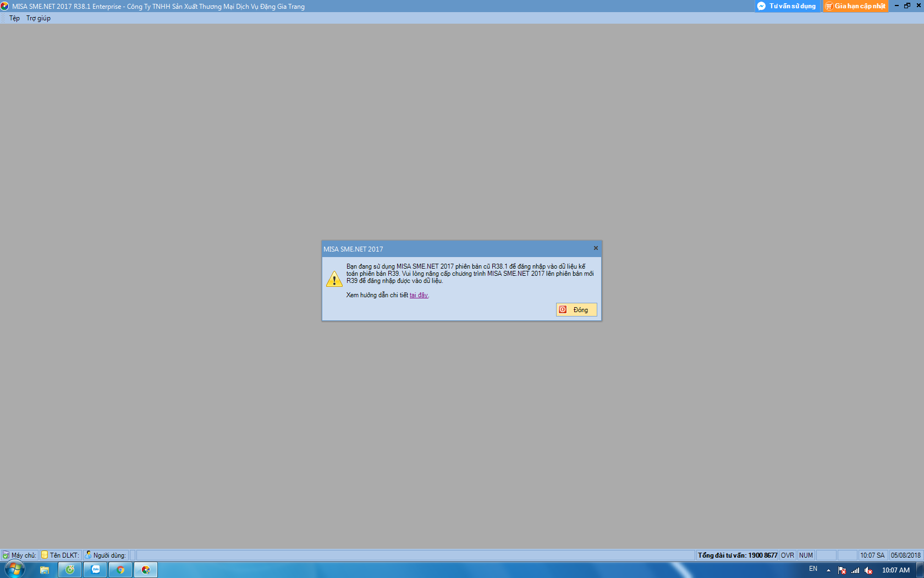Select the MISA SME.NET taskbar icon
This screenshot has height=578, width=924.
click(x=146, y=570)
